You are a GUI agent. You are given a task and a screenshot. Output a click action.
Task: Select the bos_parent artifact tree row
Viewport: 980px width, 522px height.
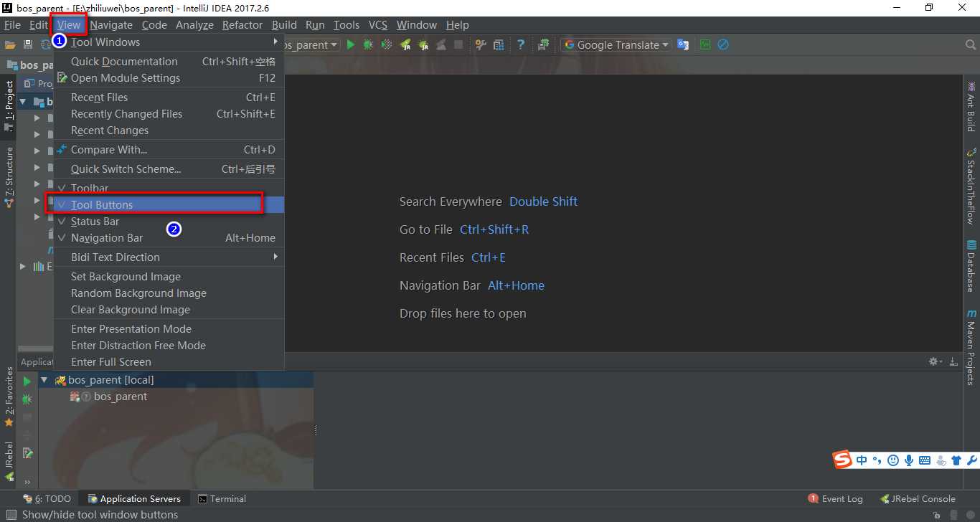(108, 397)
